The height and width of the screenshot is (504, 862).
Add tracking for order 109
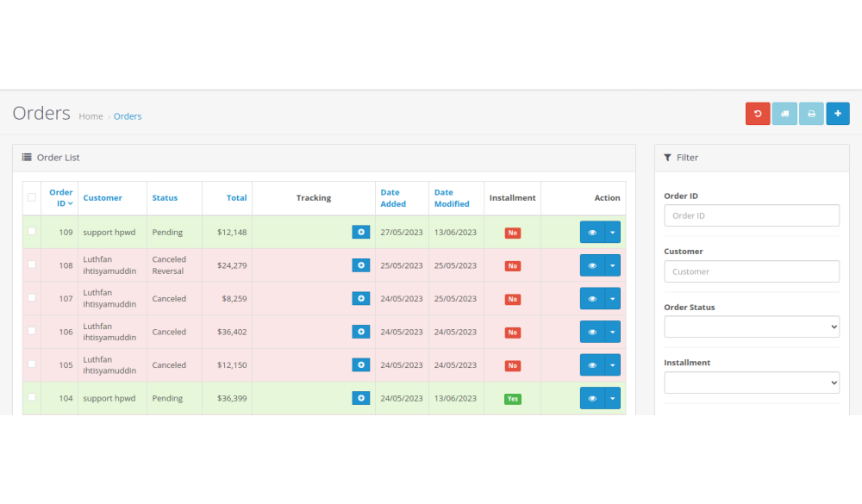click(360, 232)
